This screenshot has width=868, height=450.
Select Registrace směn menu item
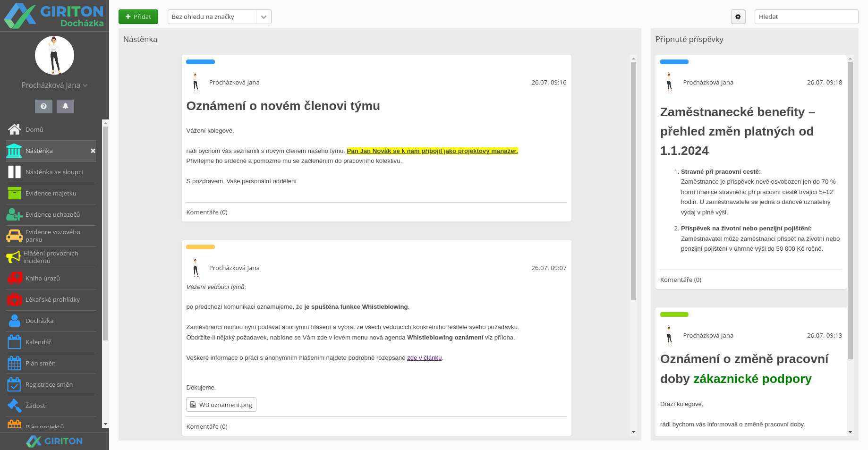point(51,384)
